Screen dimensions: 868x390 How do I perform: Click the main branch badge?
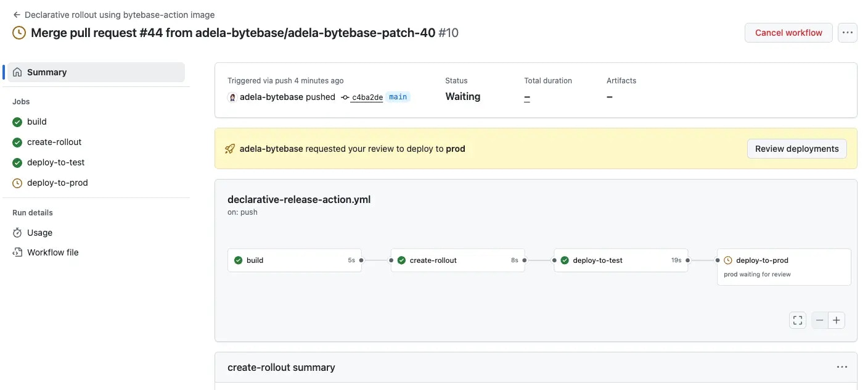coord(398,96)
